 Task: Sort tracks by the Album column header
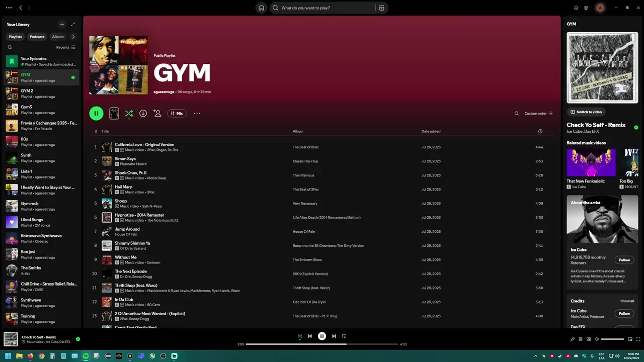click(298, 131)
